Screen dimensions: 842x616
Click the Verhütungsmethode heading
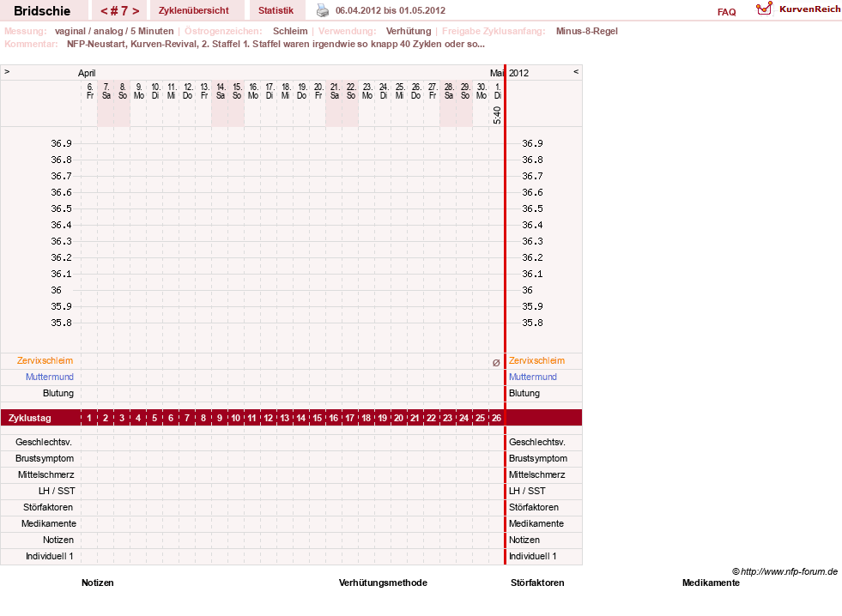click(383, 583)
